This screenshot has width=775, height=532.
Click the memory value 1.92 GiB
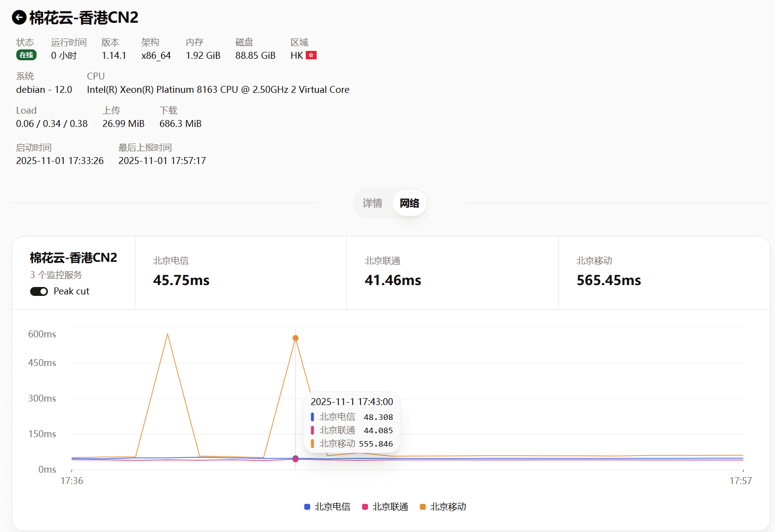pos(203,55)
